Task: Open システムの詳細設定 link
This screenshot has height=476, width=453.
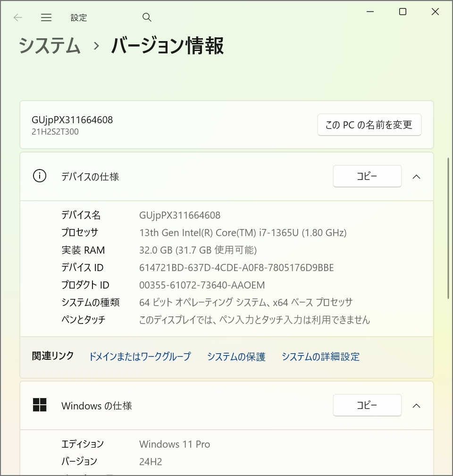Action: pyautogui.click(x=320, y=357)
